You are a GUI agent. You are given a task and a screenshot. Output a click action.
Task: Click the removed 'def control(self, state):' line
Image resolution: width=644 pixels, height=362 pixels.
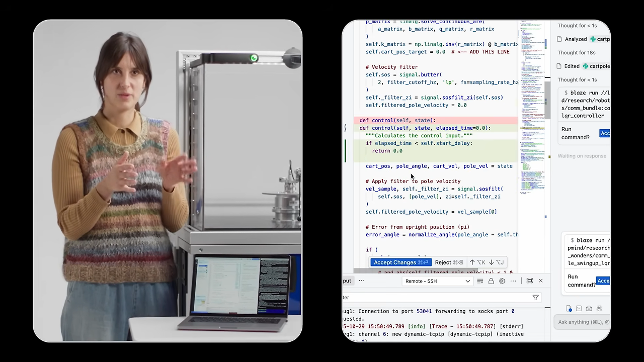(x=397, y=121)
